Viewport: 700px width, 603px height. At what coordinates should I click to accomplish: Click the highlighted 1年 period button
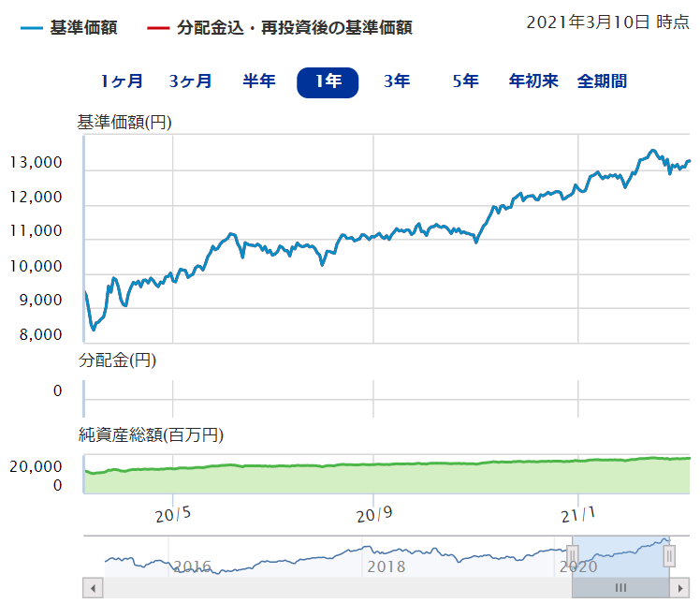point(328,82)
